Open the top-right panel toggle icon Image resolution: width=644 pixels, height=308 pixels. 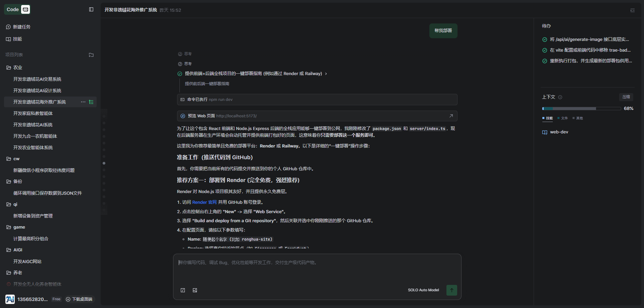point(632,10)
